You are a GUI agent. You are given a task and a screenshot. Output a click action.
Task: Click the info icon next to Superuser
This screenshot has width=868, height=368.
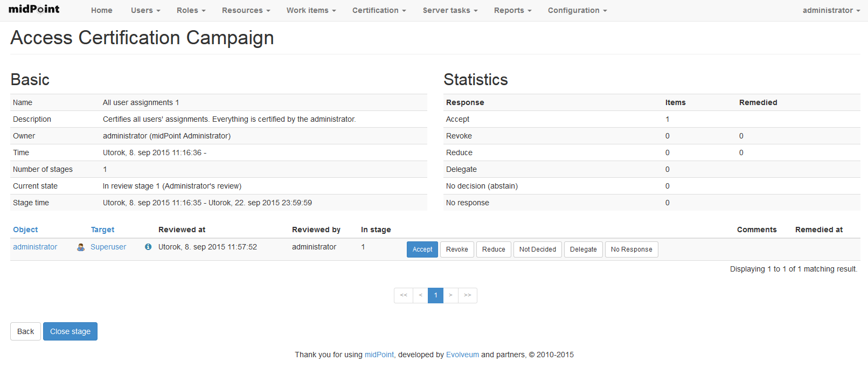click(x=148, y=247)
